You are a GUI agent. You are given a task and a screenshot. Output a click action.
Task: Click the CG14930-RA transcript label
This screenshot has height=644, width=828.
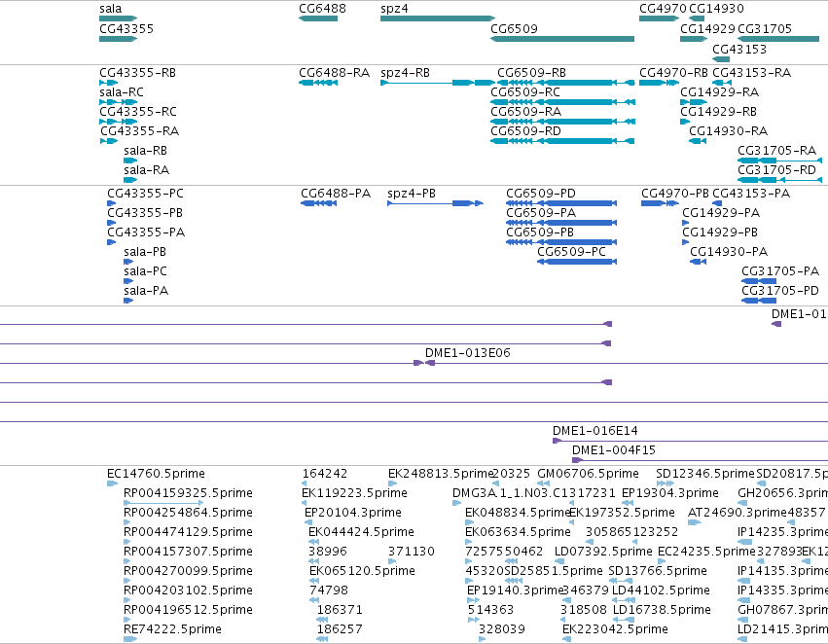pyautogui.click(x=728, y=131)
